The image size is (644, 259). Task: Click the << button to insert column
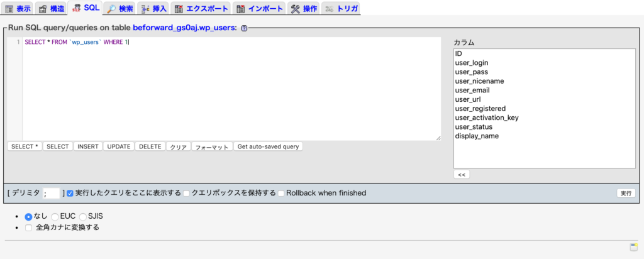coord(462,175)
